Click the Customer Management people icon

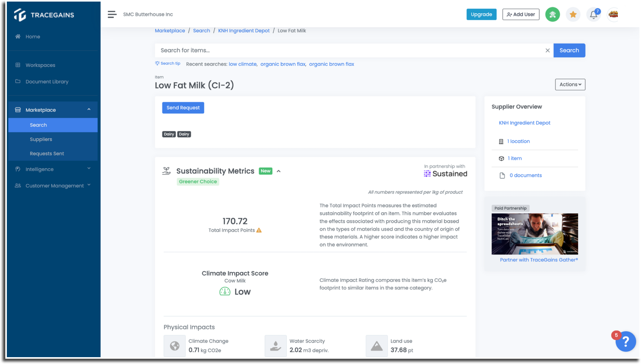tap(18, 185)
